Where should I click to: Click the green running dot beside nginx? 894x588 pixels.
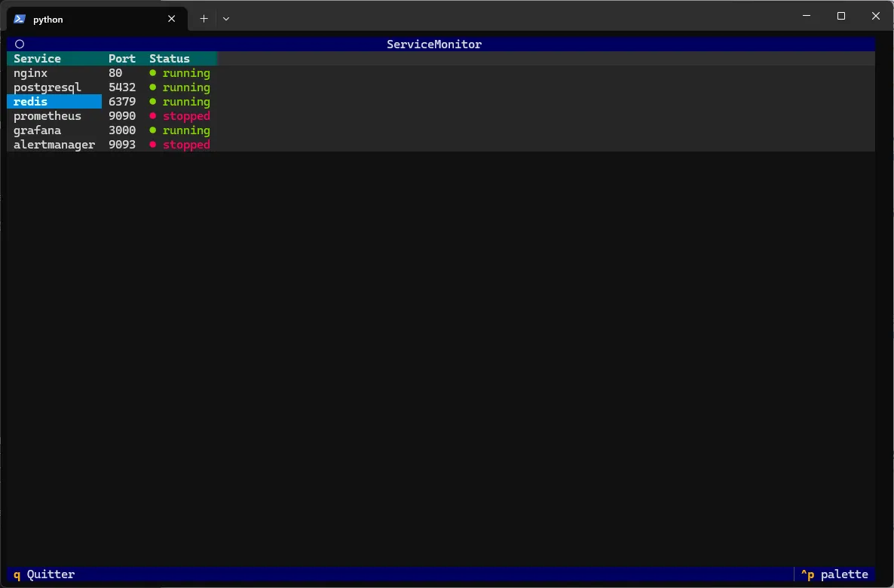(x=154, y=72)
